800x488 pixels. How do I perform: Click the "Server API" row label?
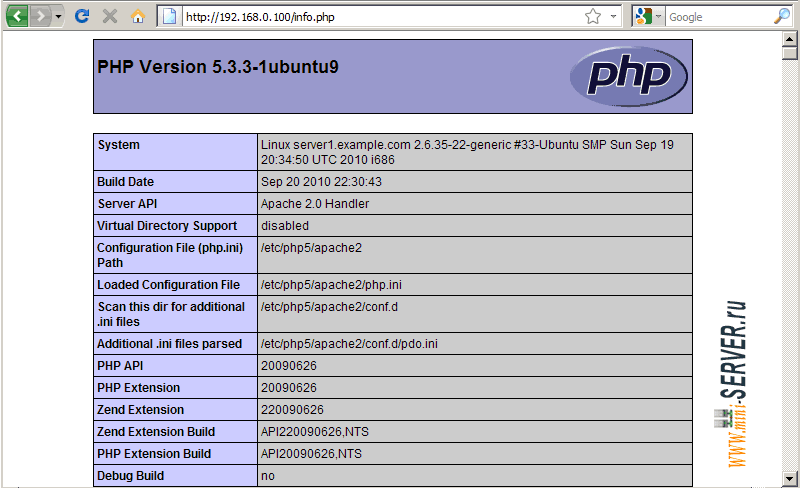pyautogui.click(x=128, y=204)
